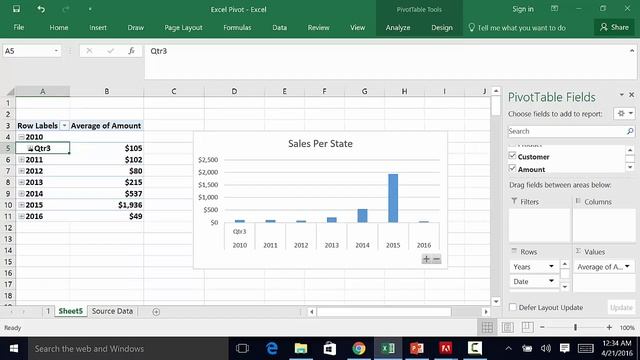Open the Formulas tab

tap(237, 27)
